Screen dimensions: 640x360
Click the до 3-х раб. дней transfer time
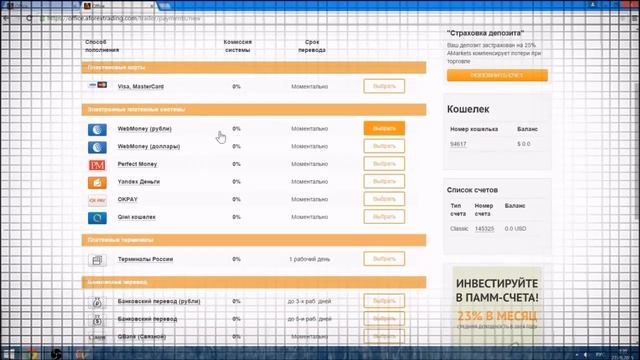coord(309,301)
